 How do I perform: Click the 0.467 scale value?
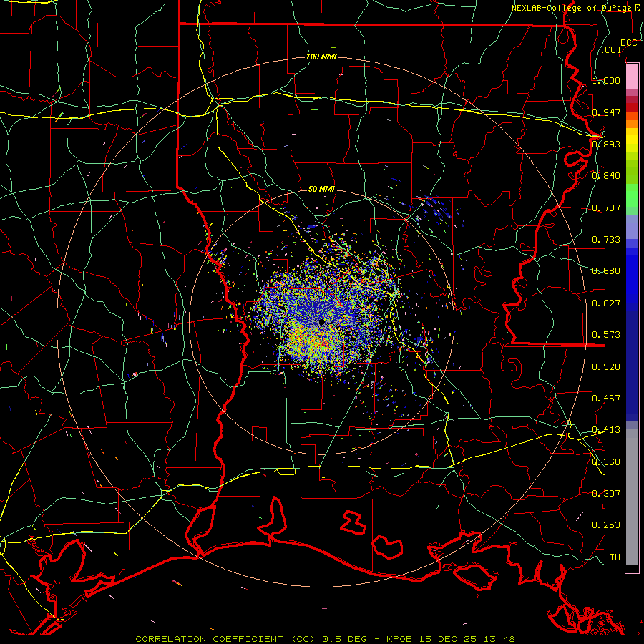coord(606,399)
